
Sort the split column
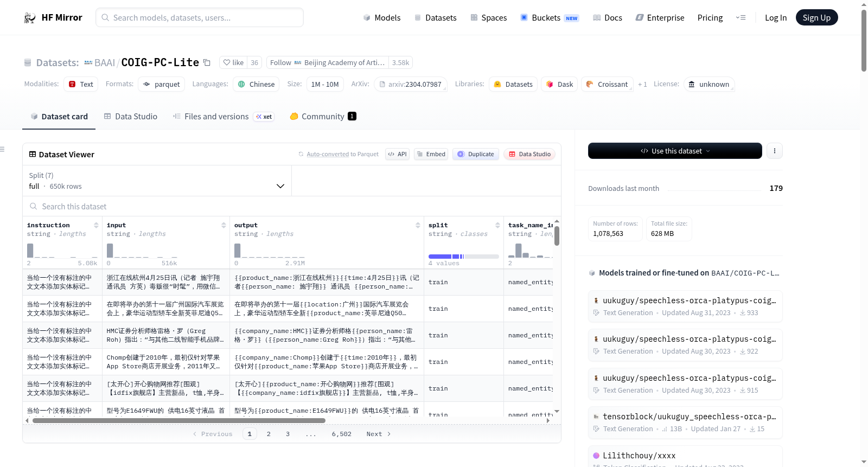[x=497, y=225]
